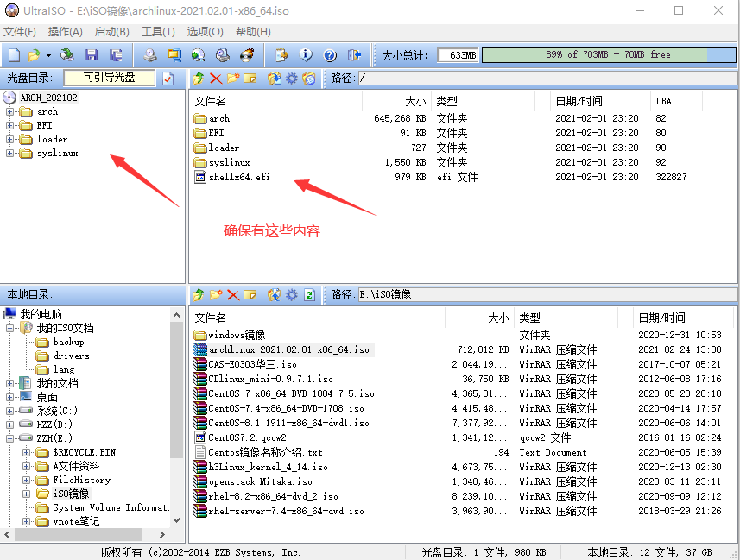Click the total size capacity bar
Viewport: 740px width, 560px height.
tap(609, 54)
